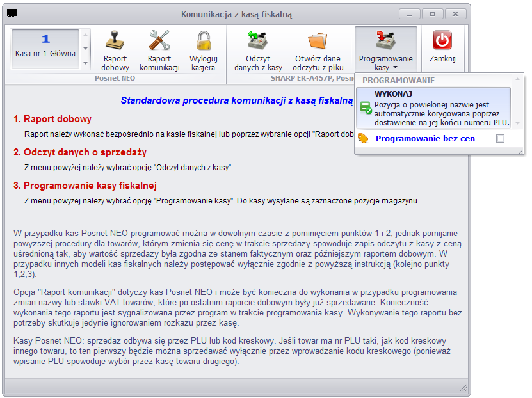
Task: Click the app icon in the title bar
Action: click(x=12, y=13)
